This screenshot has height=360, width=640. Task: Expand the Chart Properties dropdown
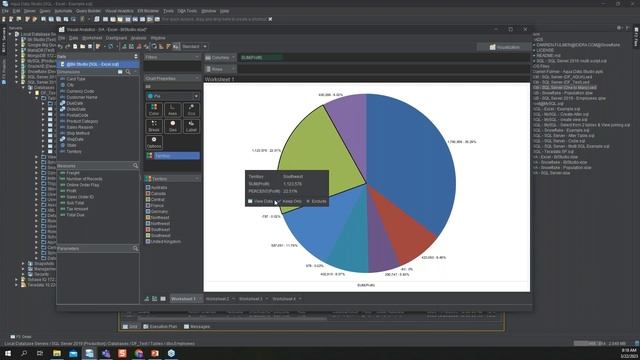(197, 78)
